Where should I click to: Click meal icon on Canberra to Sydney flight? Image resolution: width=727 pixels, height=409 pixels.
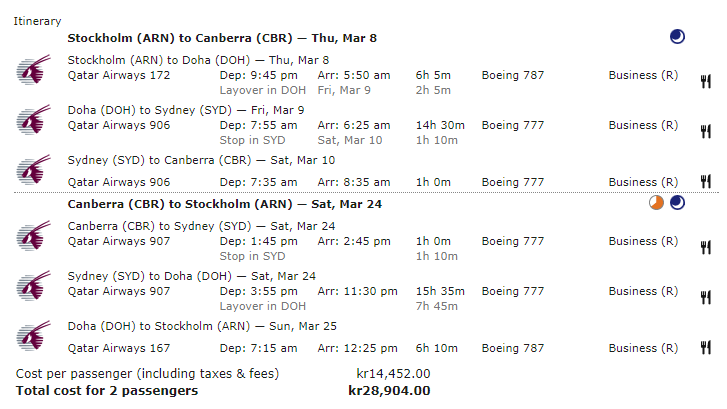[706, 247]
